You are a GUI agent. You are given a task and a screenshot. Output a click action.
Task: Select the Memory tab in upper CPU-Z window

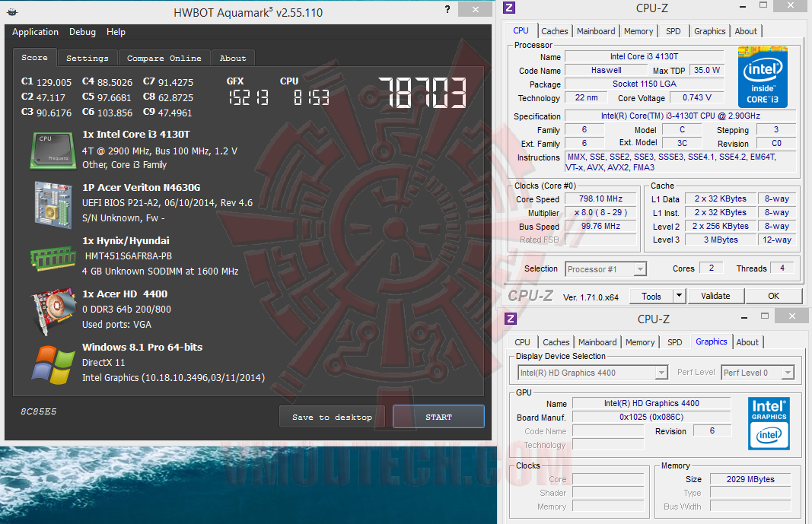638,31
